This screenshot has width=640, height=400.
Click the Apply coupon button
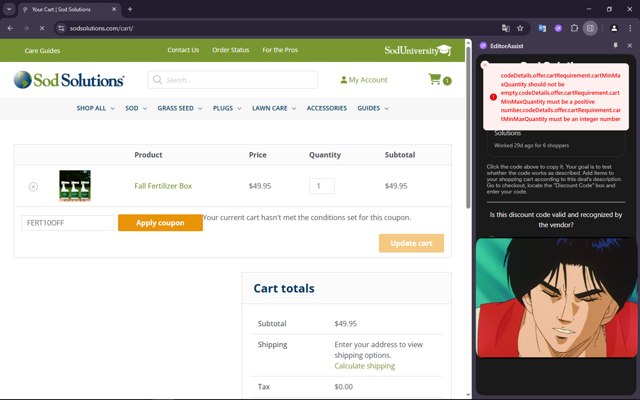coord(160,223)
